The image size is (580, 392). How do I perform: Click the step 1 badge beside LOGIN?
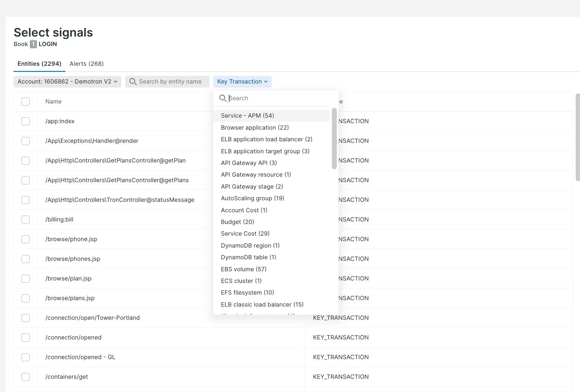coord(33,44)
